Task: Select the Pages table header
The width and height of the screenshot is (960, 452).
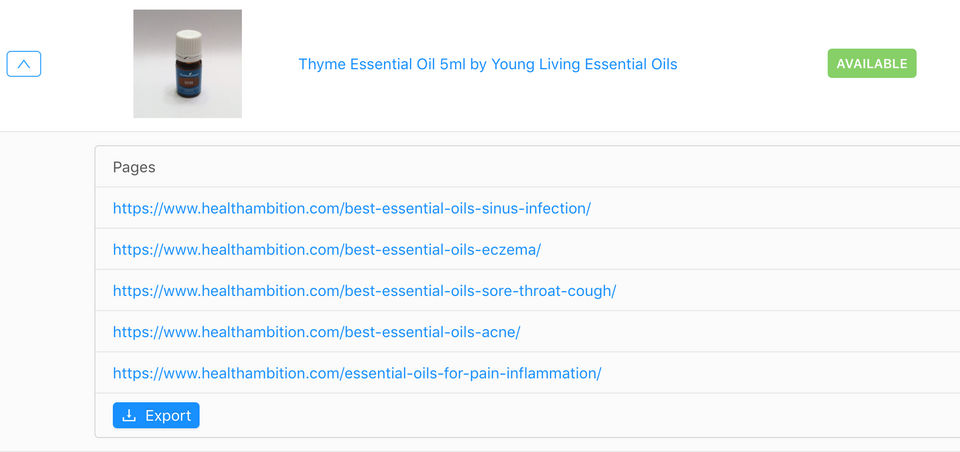Action: pyautogui.click(x=134, y=167)
